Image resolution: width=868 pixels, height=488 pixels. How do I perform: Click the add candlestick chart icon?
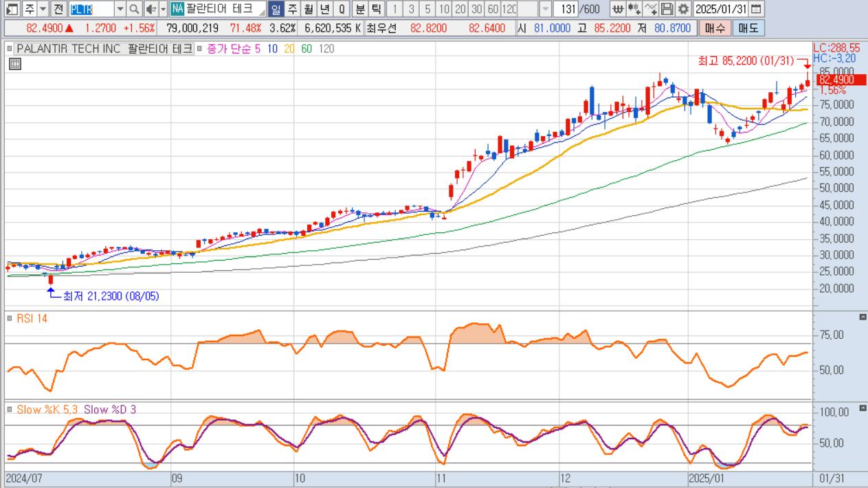click(x=634, y=9)
